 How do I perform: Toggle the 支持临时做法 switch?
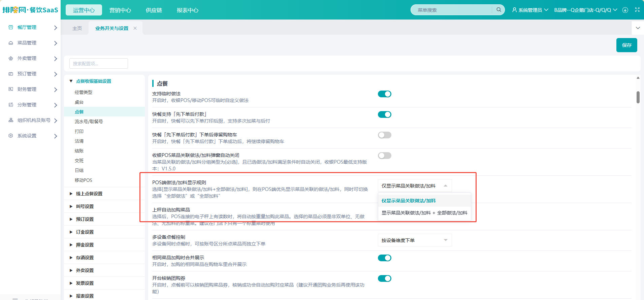pyautogui.click(x=385, y=94)
